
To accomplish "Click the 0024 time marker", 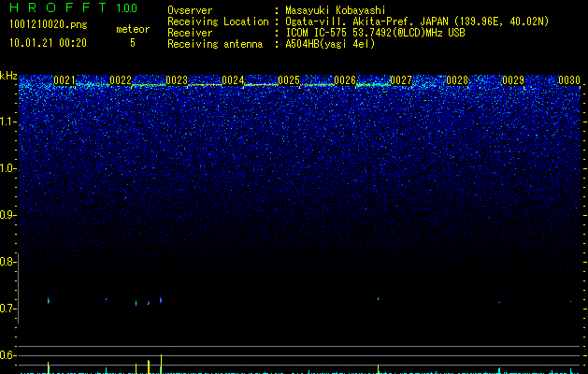I will [x=233, y=80].
